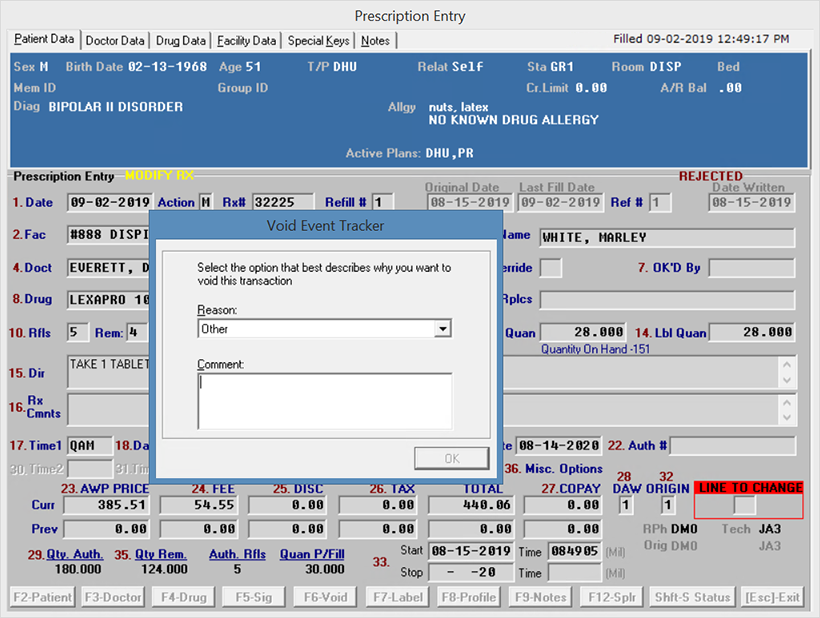Click the Lbl Quan field showing 28.000

coord(754,332)
